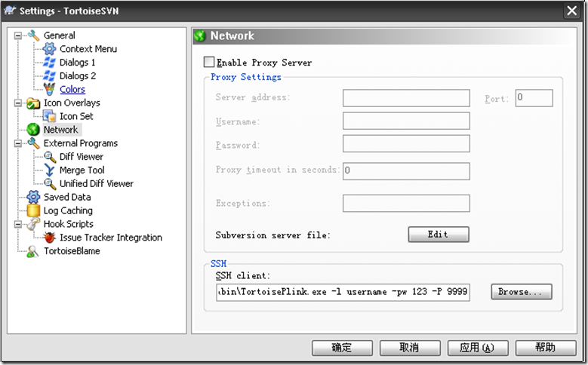Select Network tree entry
This screenshot has height=365, width=588.
(60, 130)
